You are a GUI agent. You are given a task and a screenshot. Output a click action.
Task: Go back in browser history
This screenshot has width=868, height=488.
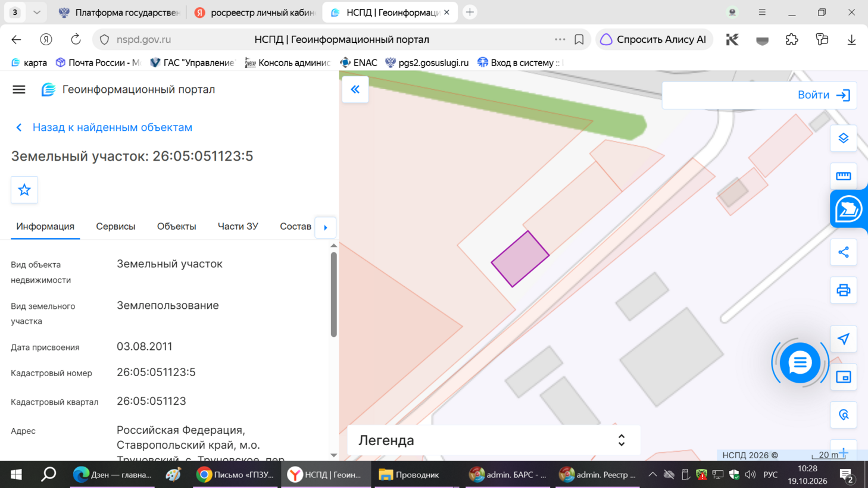tap(16, 40)
